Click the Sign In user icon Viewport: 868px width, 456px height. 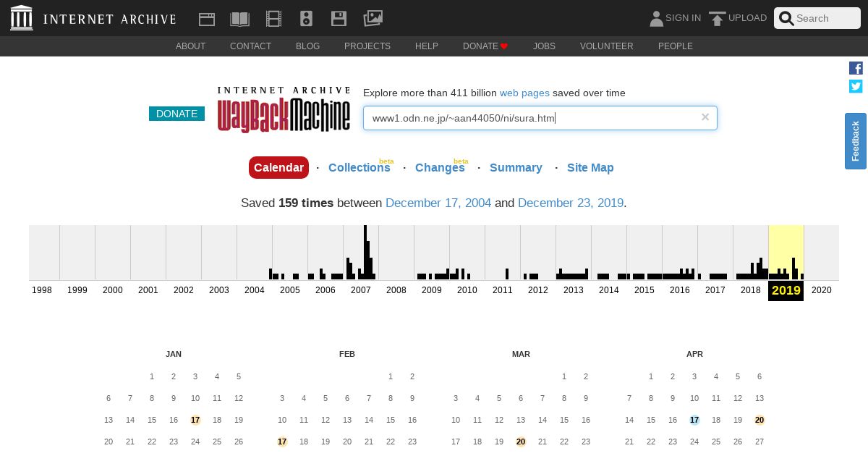(656, 19)
